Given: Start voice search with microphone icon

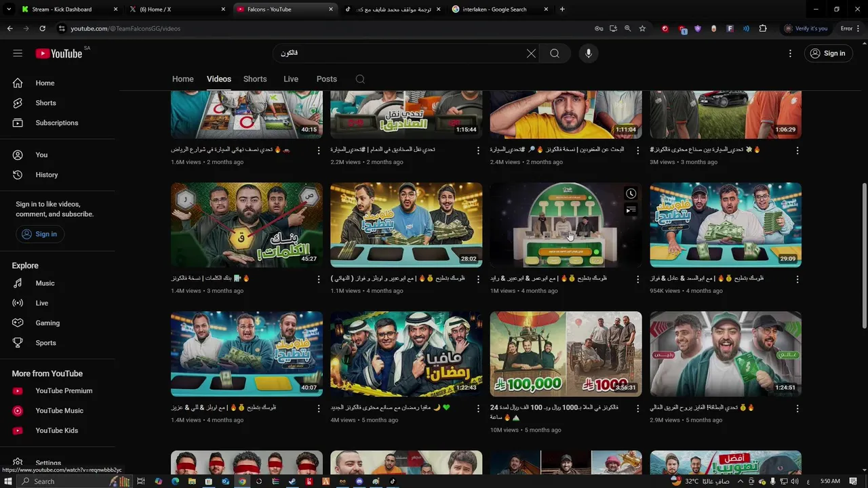Looking at the screenshot, I should 588,53.
